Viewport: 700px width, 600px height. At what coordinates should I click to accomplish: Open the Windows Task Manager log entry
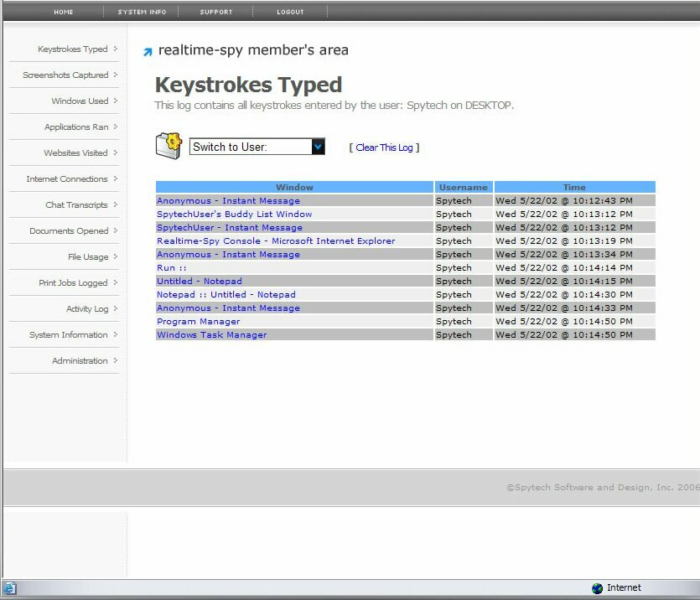click(x=212, y=335)
